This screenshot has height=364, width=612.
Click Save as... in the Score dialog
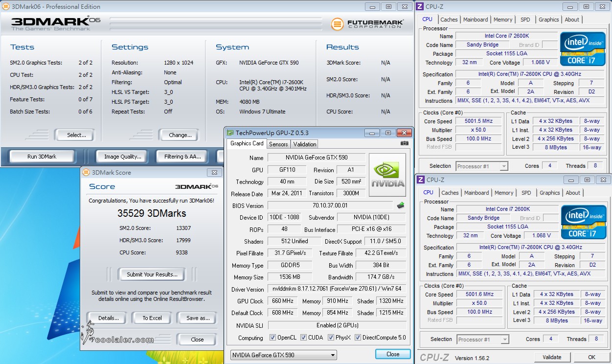tap(197, 318)
